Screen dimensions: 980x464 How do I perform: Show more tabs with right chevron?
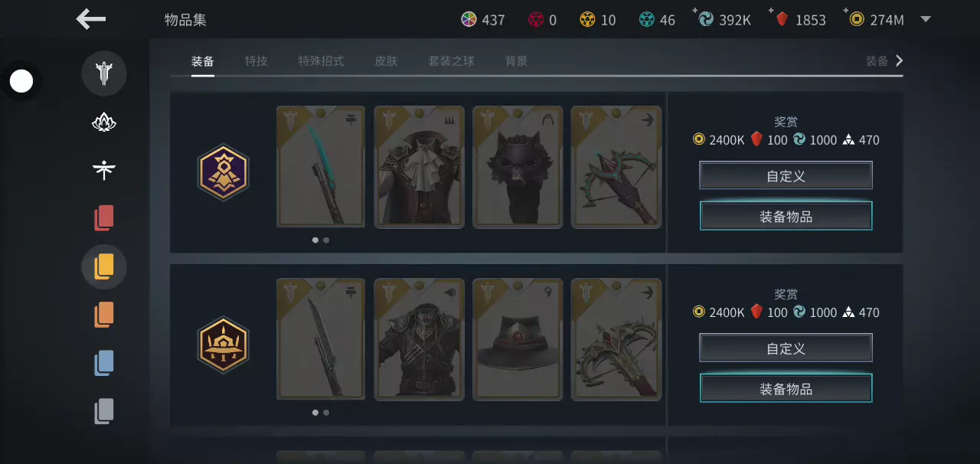900,60
